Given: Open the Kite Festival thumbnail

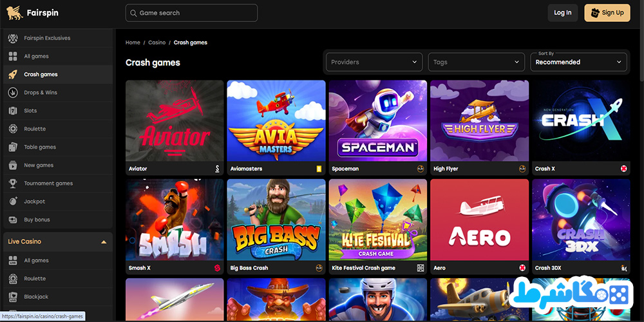Looking at the screenshot, I should (378, 220).
